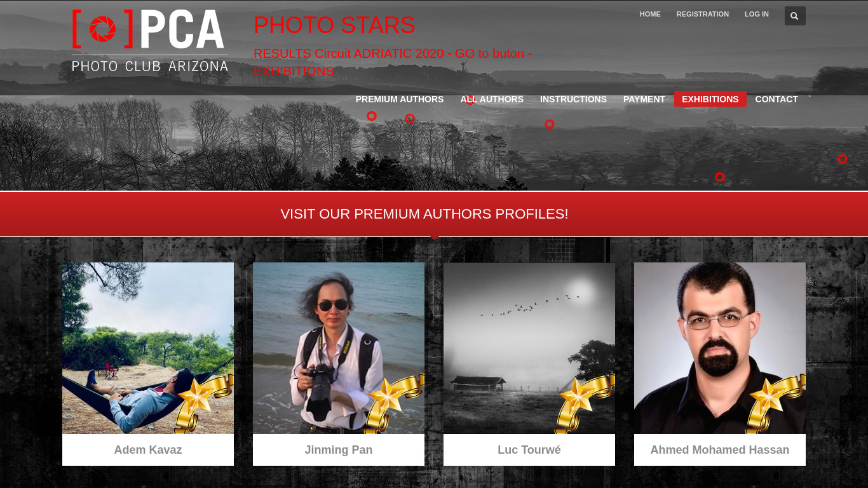
Task: Open Jinming Pan's profile photo
Action: [x=339, y=348]
